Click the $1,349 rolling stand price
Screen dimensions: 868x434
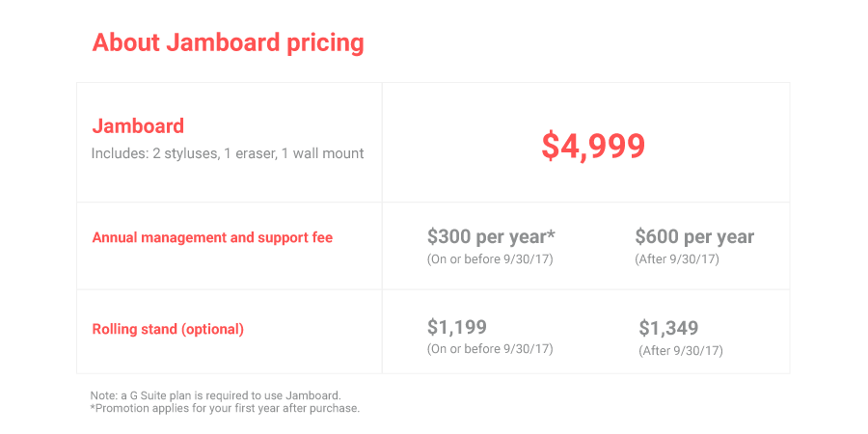(x=668, y=328)
